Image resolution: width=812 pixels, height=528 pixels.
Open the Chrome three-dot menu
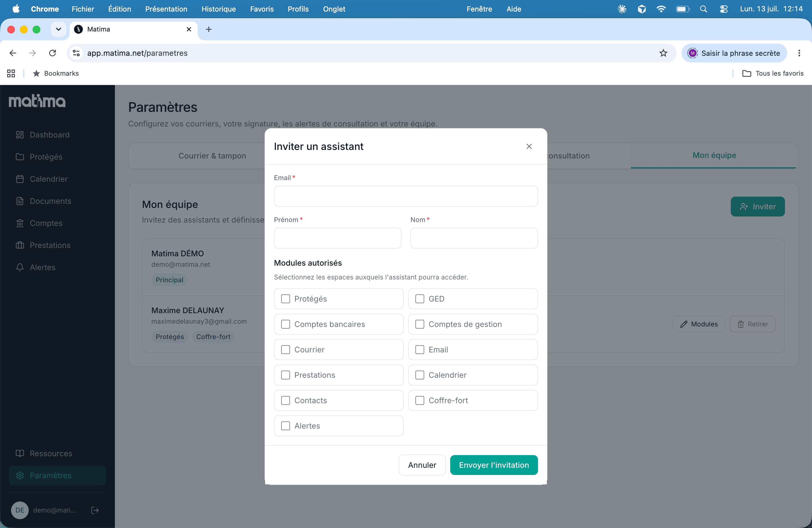pos(799,53)
